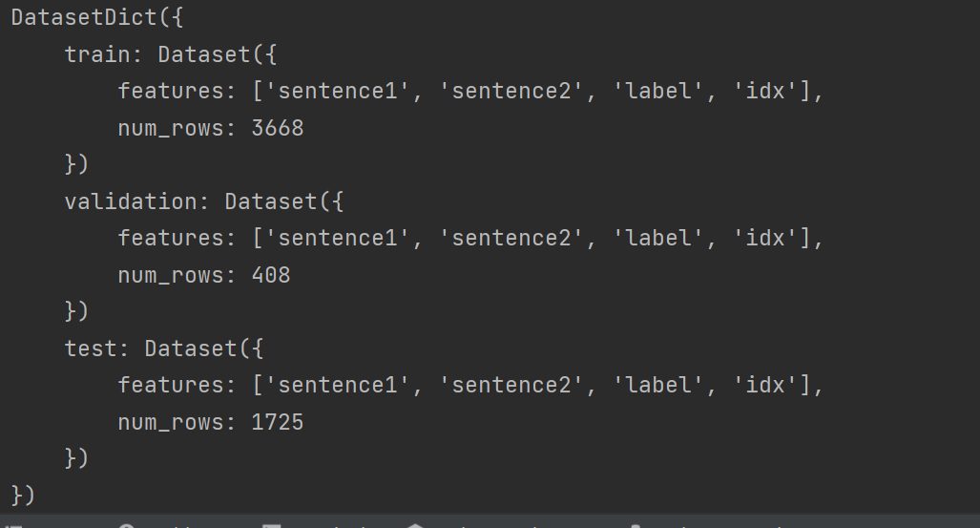Click the 'validation: Dataset' line

point(203,201)
